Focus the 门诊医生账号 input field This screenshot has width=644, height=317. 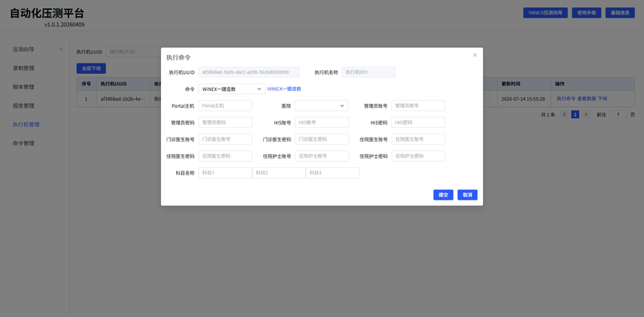coord(225,139)
